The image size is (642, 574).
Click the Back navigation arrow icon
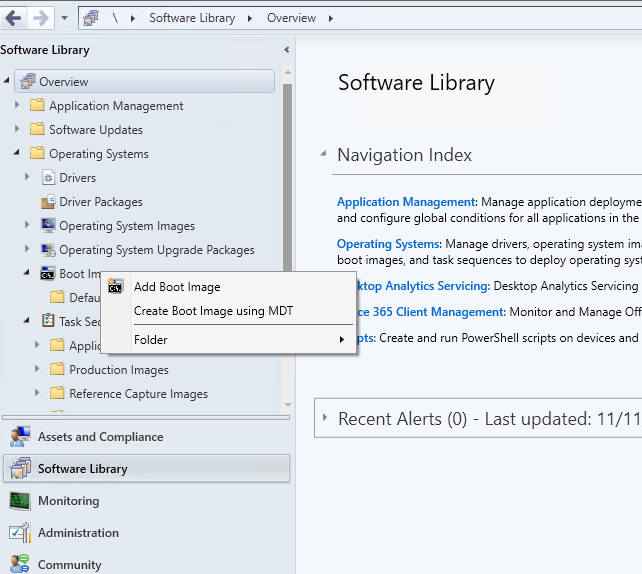[x=14, y=18]
